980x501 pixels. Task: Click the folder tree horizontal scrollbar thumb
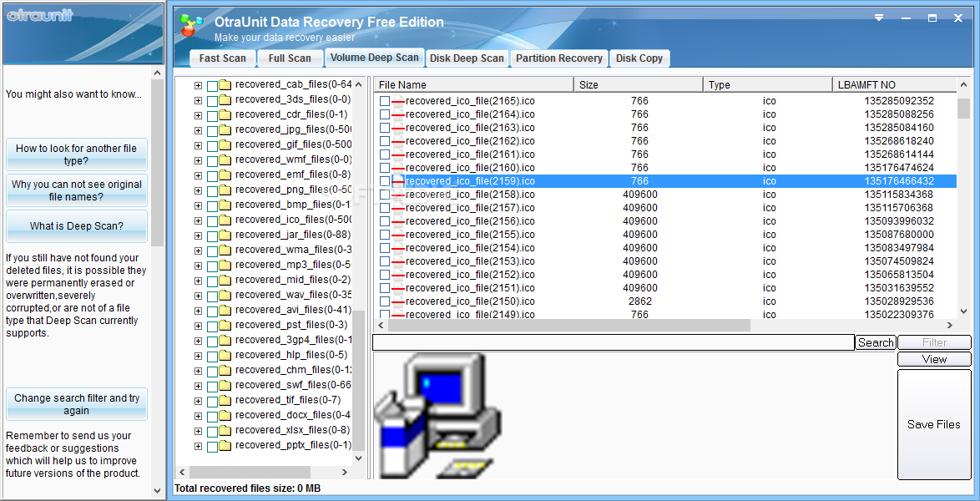coord(250,473)
